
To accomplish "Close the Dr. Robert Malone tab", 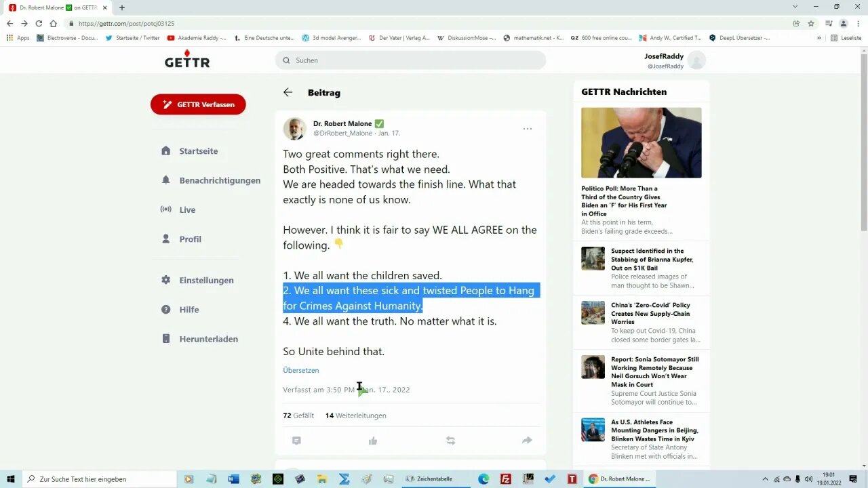I will click(x=104, y=7).
